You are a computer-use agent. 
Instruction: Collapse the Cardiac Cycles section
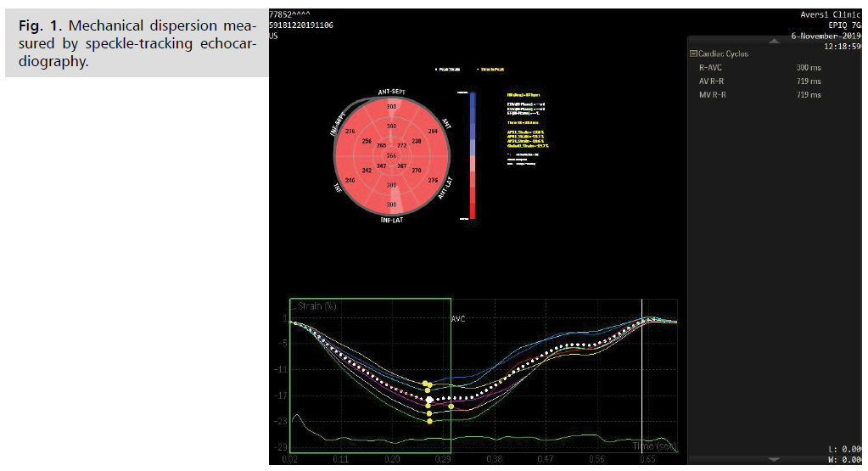[x=692, y=53]
